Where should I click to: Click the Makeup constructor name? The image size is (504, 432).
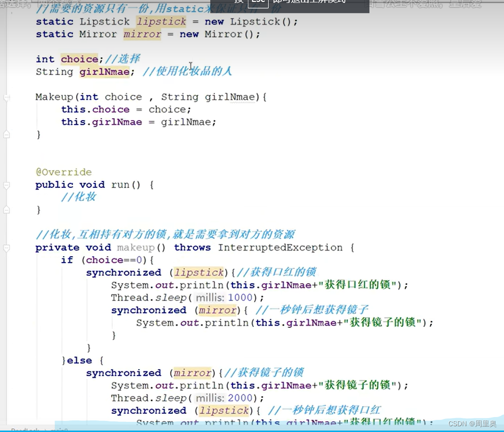(x=54, y=97)
